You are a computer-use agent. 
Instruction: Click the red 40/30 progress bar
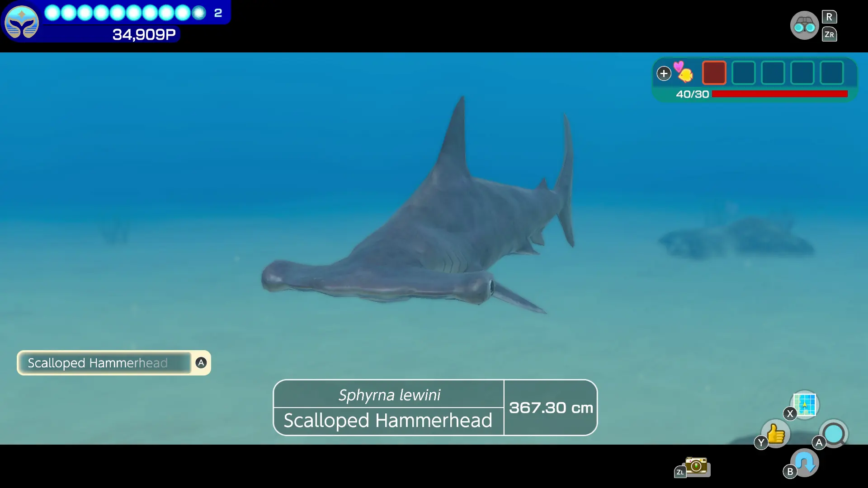click(x=780, y=94)
